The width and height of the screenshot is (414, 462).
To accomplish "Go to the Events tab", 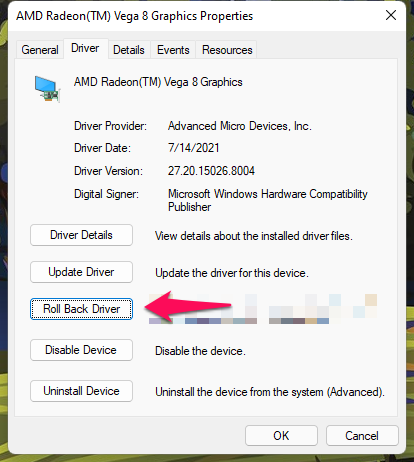I will (x=173, y=50).
